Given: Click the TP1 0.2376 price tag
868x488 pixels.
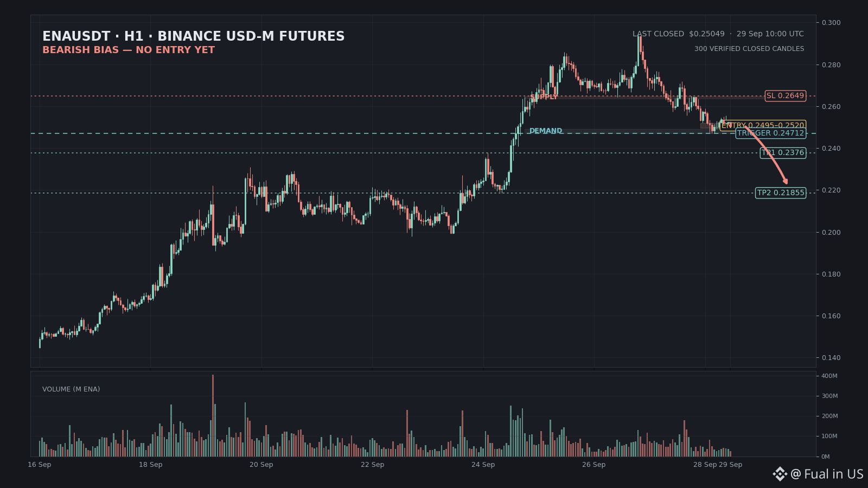Looking at the screenshot, I should (x=783, y=153).
